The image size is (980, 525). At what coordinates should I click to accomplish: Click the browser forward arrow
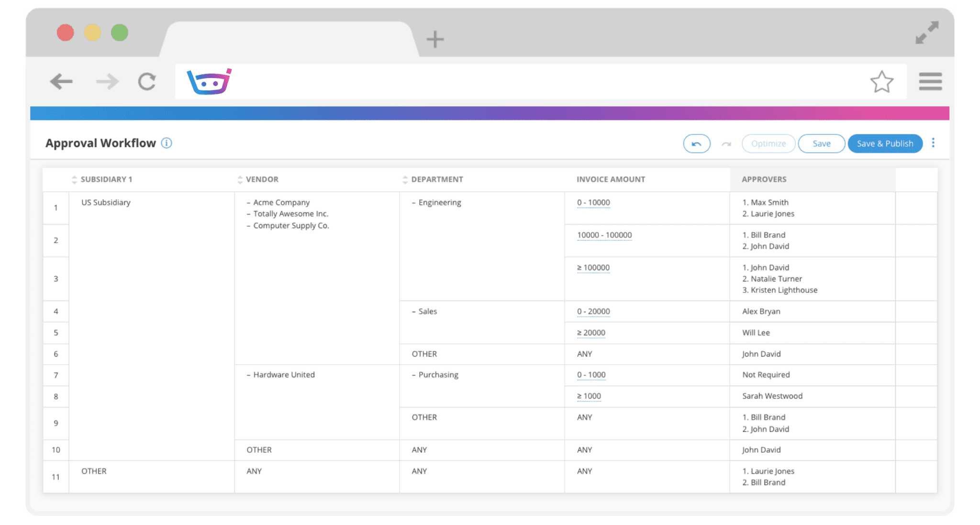pos(107,81)
